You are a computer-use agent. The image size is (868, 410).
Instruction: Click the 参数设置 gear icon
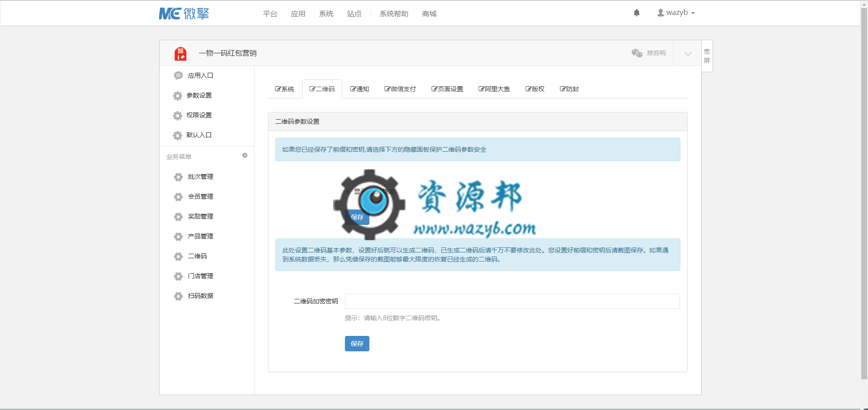pos(178,96)
